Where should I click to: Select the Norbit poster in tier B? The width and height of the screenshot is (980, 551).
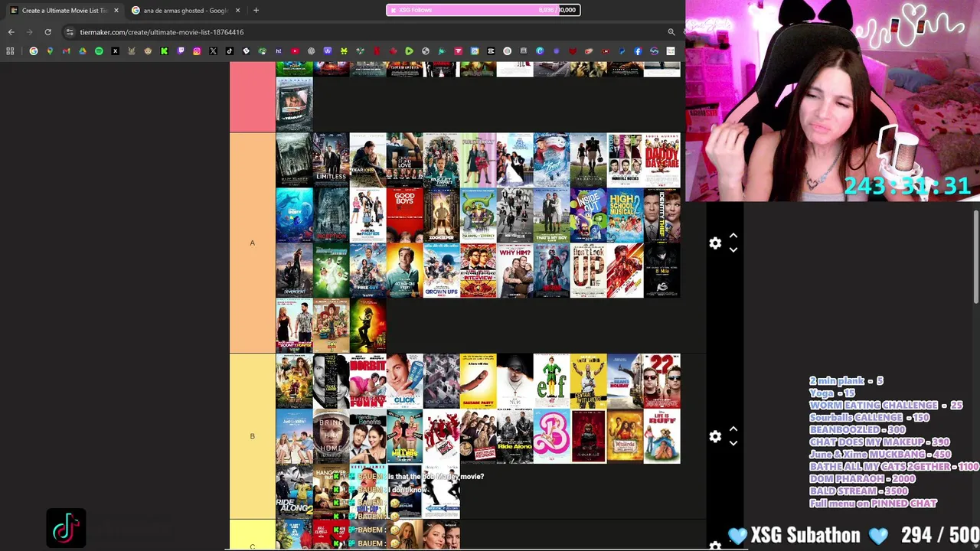(x=367, y=380)
